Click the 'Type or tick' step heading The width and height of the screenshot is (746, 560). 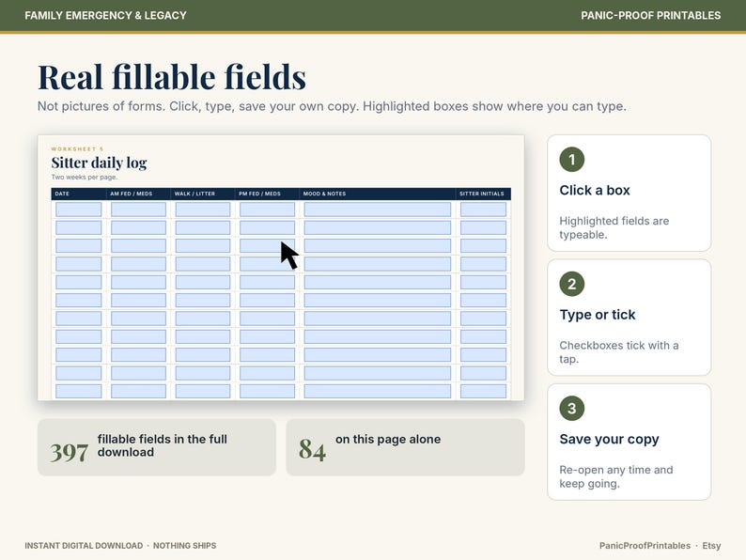coord(598,315)
